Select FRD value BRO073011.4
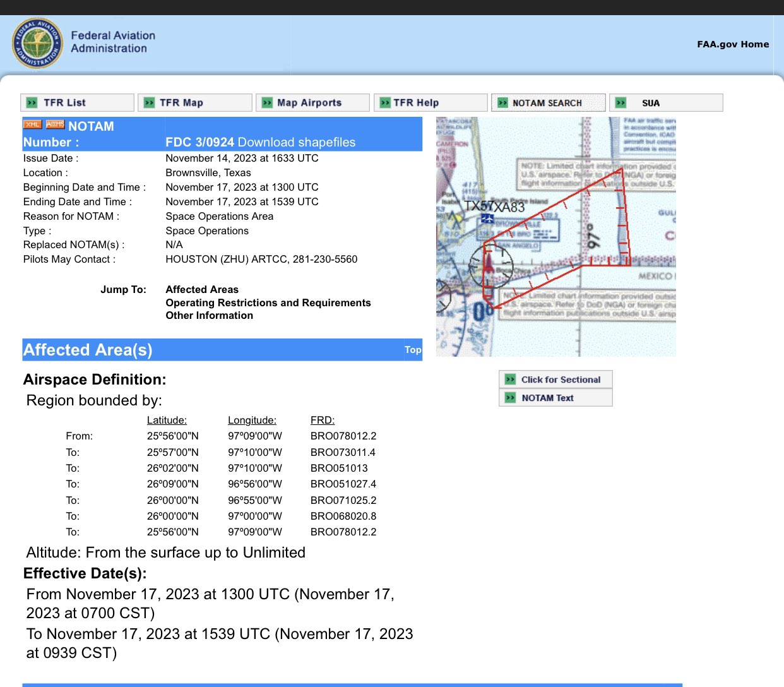This screenshot has width=784, height=687. 343,452
